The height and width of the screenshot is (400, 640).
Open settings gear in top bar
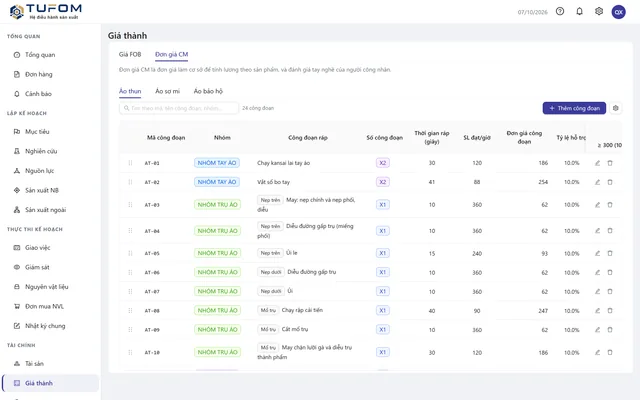point(599,11)
